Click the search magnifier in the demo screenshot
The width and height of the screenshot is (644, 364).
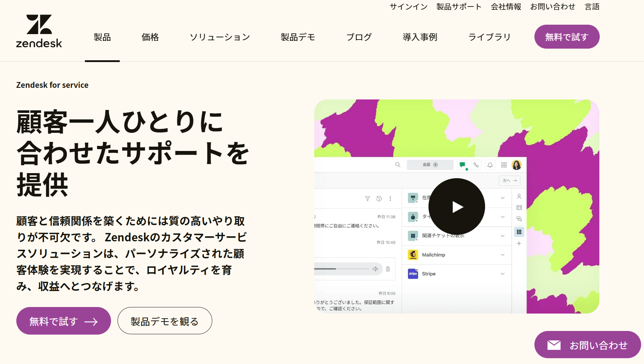(x=398, y=165)
